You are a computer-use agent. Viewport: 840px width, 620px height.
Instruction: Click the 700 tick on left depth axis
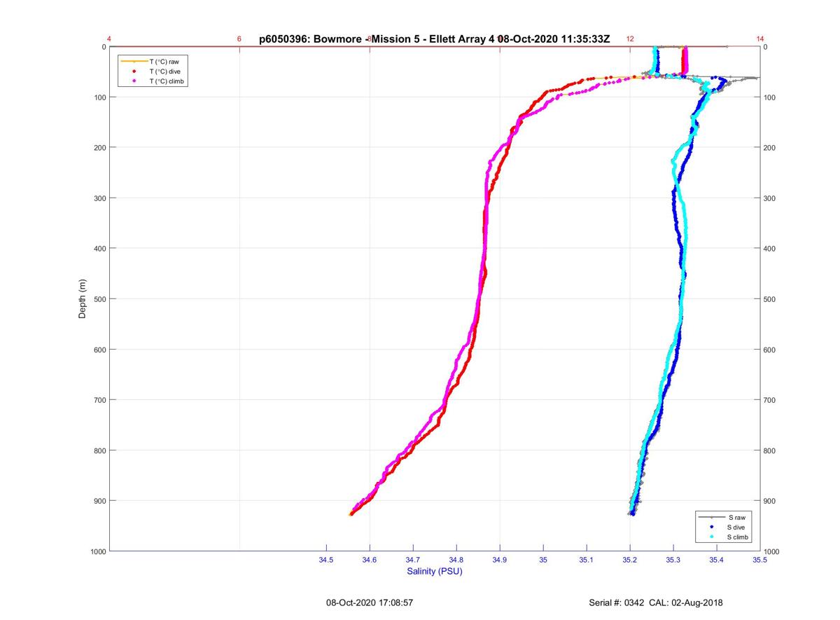click(99, 400)
